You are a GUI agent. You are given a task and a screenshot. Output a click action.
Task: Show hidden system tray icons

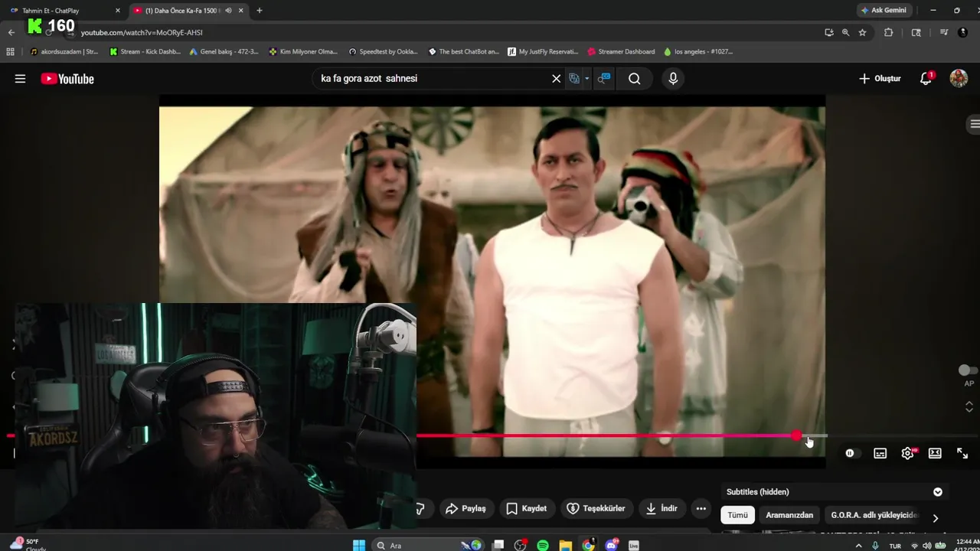click(x=858, y=546)
